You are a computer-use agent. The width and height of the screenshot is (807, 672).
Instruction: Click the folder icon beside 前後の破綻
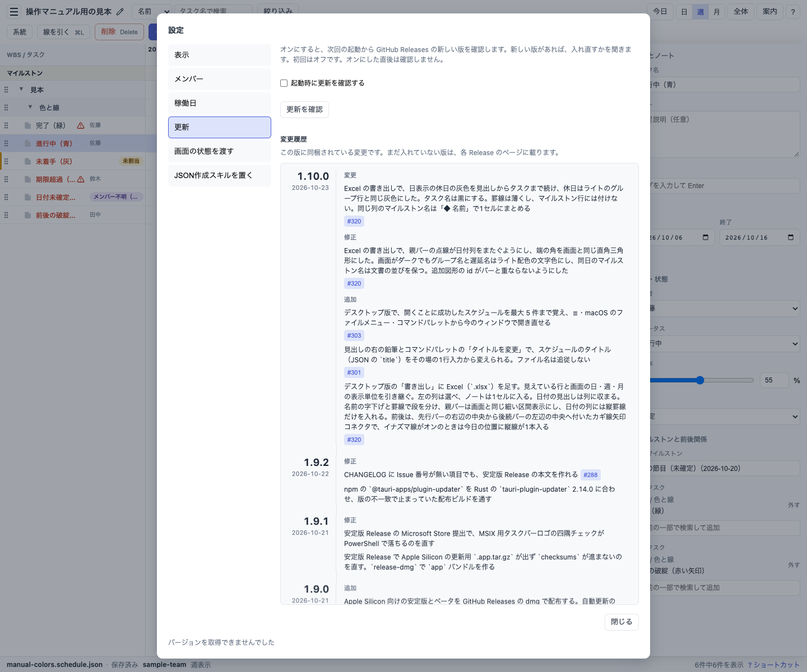[27, 215]
